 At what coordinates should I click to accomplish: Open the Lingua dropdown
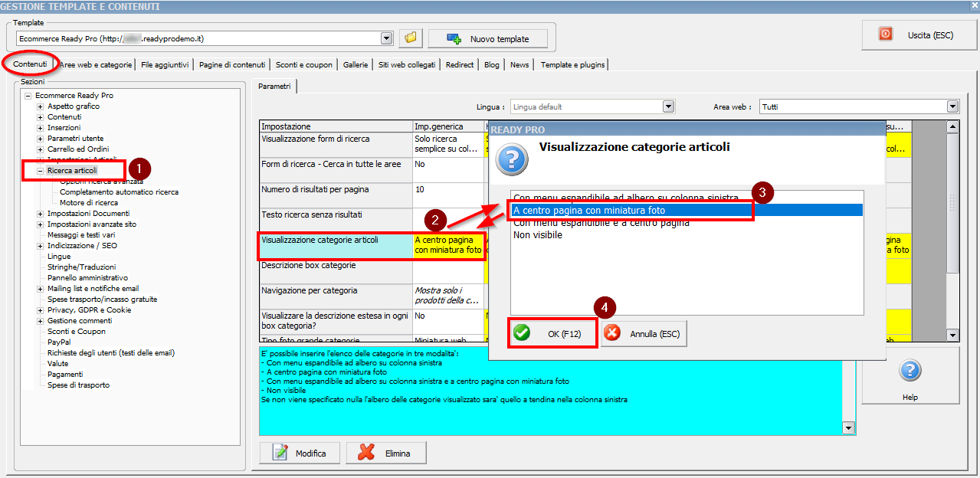coord(668,107)
